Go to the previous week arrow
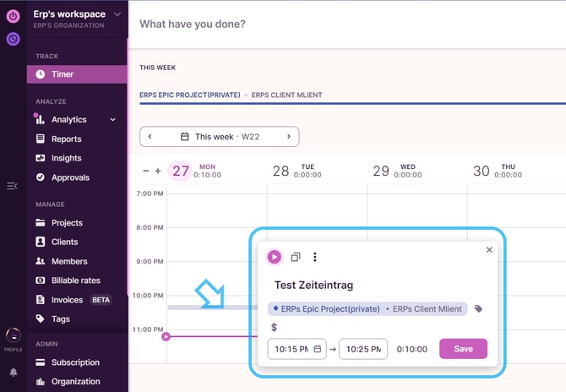This screenshot has height=392, width=566. [x=150, y=136]
